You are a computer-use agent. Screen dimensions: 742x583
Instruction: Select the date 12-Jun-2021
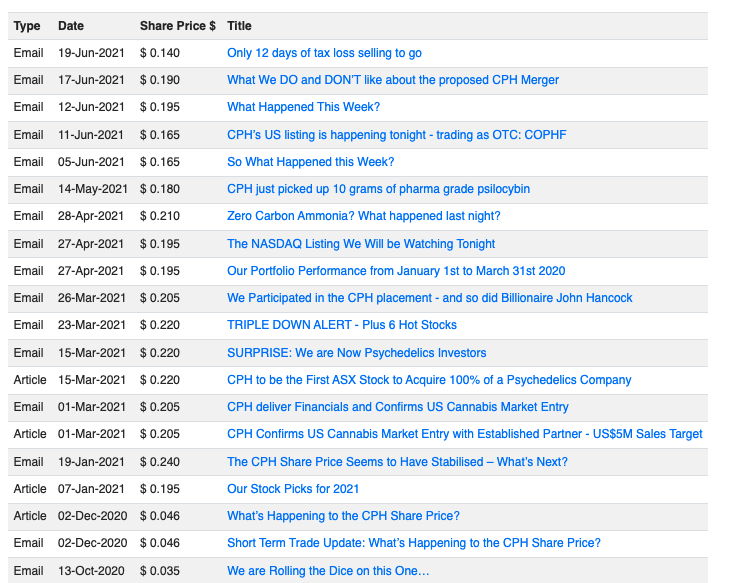[x=91, y=107]
